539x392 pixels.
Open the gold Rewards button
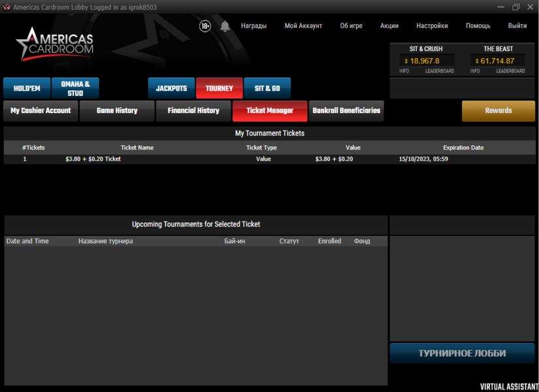click(x=498, y=111)
